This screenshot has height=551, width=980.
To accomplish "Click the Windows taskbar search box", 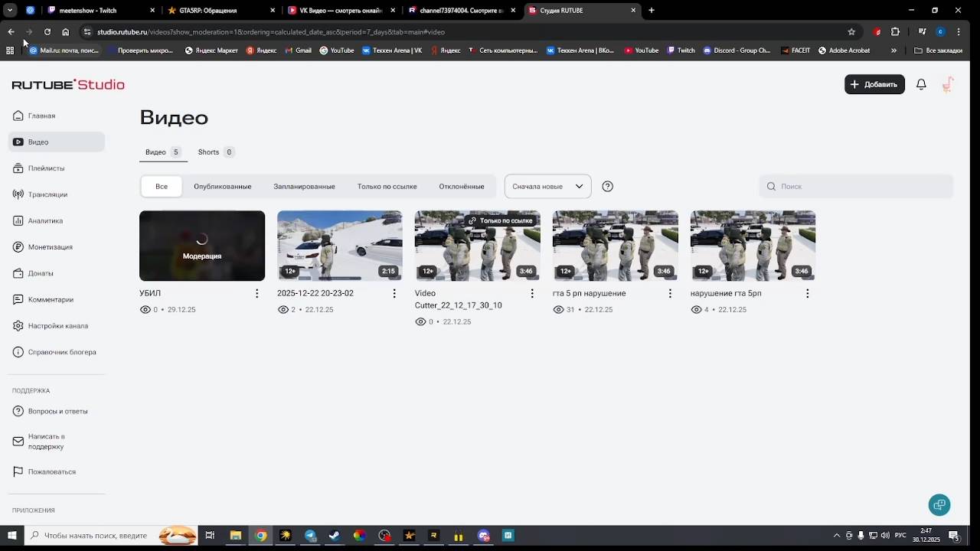I will point(111,536).
